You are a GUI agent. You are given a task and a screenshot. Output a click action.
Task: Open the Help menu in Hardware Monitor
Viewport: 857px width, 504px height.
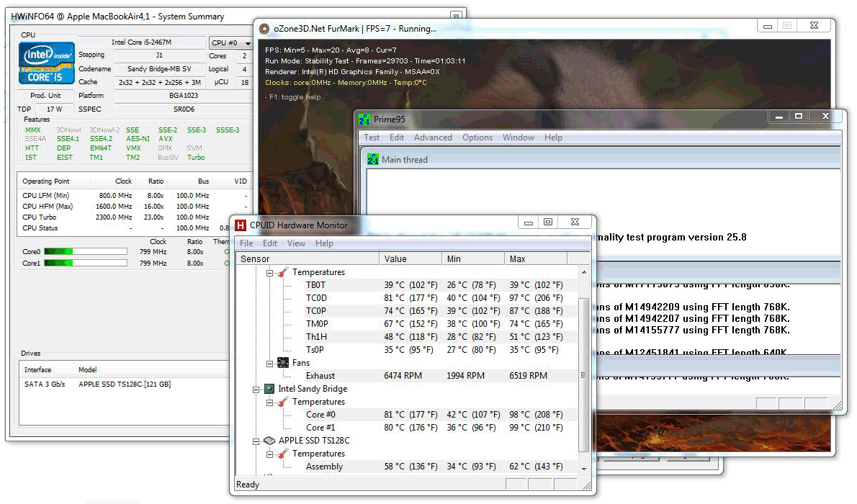tap(324, 243)
